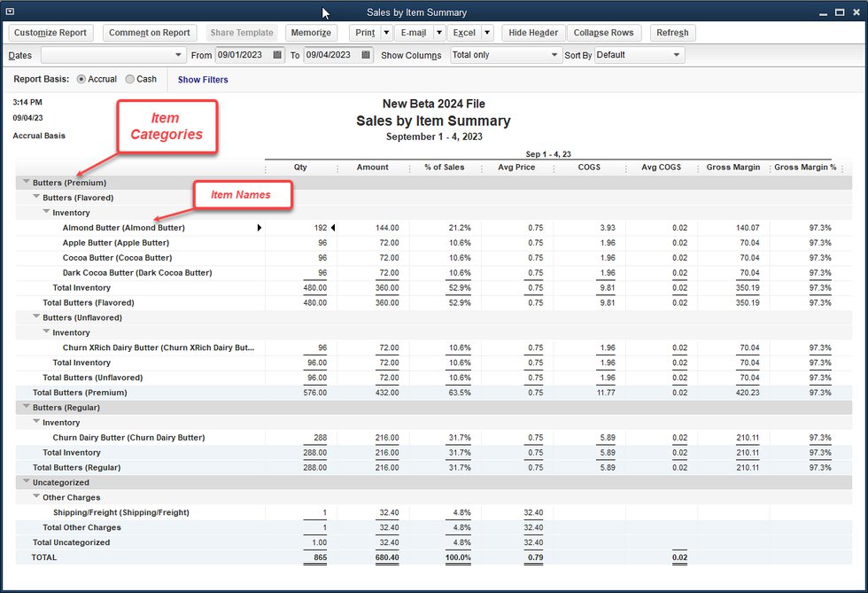Click the arrow next to Print
The height and width of the screenshot is (593, 868).
click(x=386, y=33)
